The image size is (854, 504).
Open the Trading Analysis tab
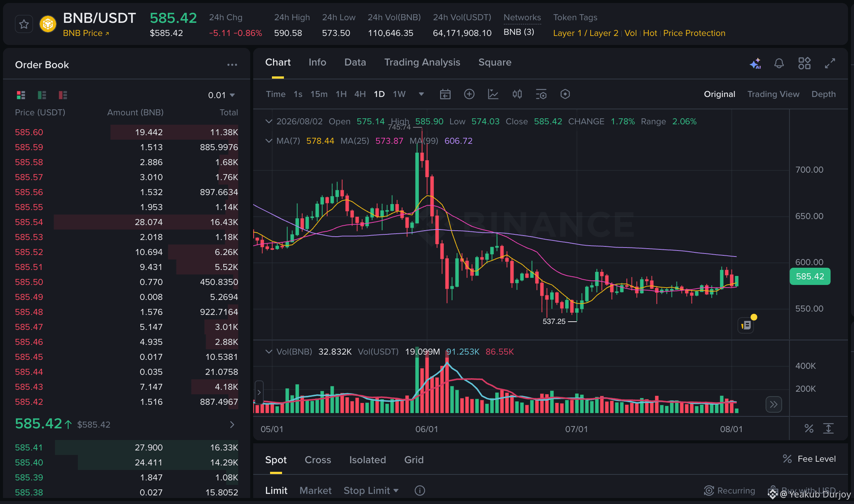click(x=422, y=63)
